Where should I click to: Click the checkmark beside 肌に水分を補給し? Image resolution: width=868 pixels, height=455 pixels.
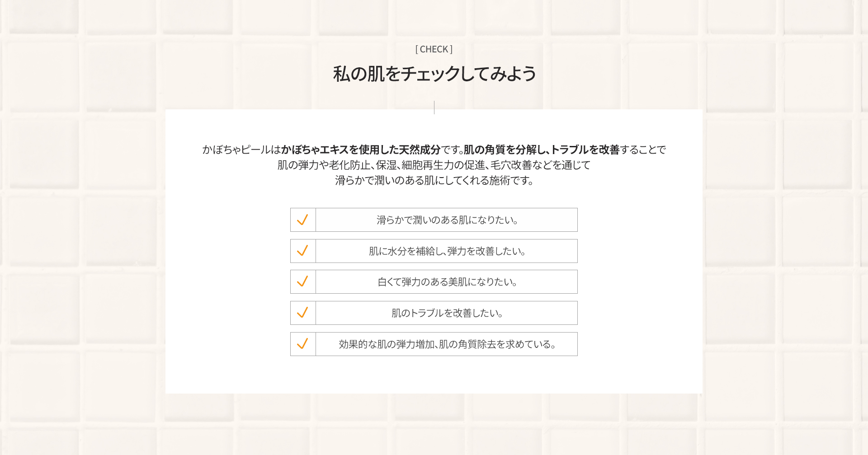302,251
